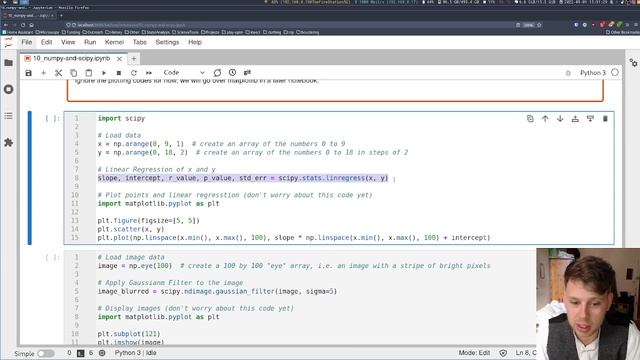This screenshot has width=640, height=360.
Task: Click the Ln 8 cursor position indicator
Action: click(526, 353)
